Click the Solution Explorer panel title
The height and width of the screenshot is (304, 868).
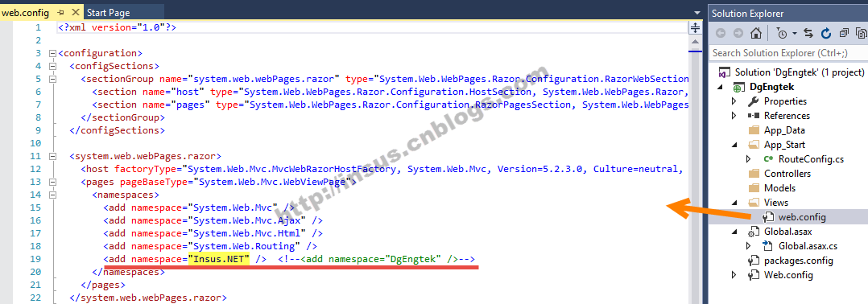(x=747, y=13)
